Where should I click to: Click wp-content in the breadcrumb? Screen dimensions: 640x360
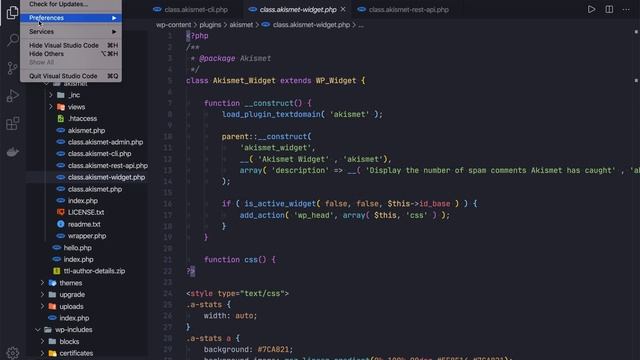point(173,25)
